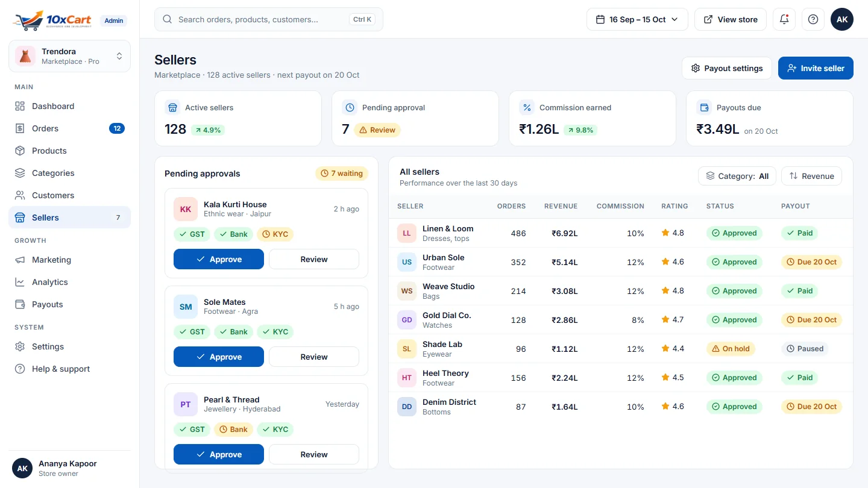868x488 pixels.
Task: Click the View store button
Action: click(731, 19)
